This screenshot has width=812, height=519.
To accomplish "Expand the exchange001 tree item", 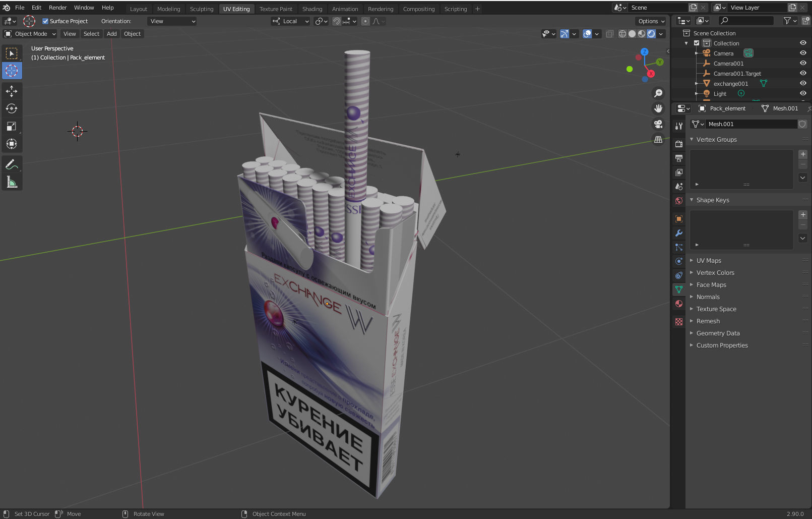I will [697, 84].
